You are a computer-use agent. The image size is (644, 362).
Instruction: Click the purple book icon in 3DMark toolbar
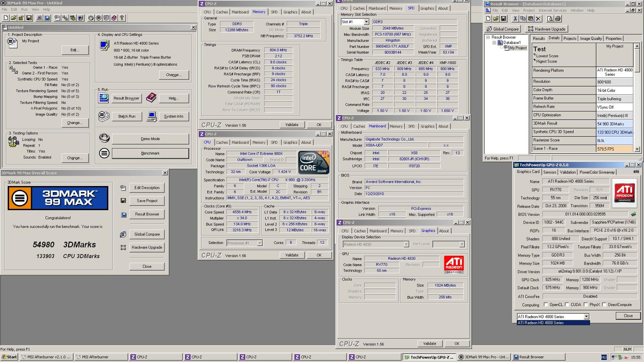coord(114,18)
